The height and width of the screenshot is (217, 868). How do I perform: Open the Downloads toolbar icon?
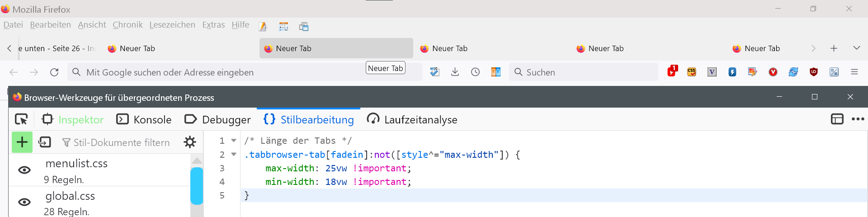pos(455,72)
